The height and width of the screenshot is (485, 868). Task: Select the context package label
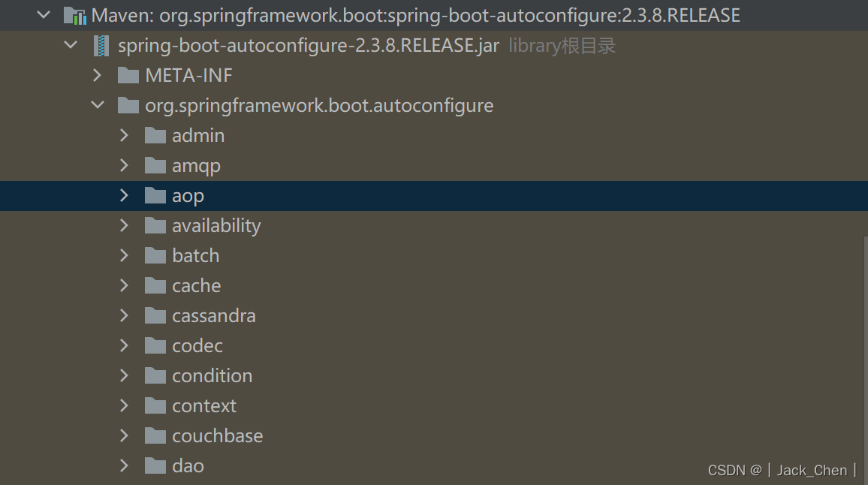pos(204,406)
